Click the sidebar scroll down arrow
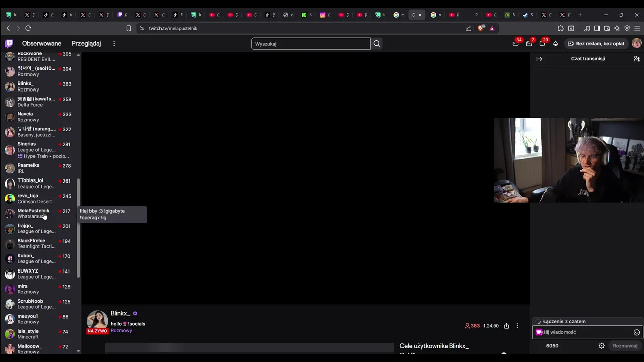The height and width of the screenshot is (362, 644). coord(78,351)
